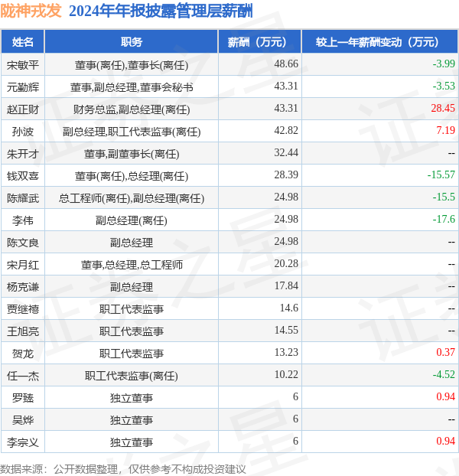Select the name cell 吴烨
This screenshot has height=476, width=459.
23,420
